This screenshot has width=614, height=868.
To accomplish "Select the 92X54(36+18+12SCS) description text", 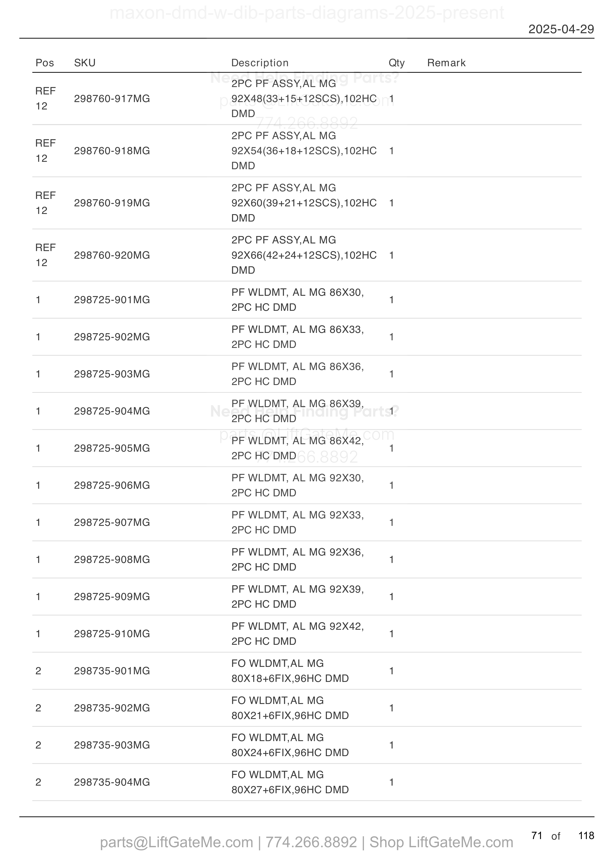I will point(304,151).
